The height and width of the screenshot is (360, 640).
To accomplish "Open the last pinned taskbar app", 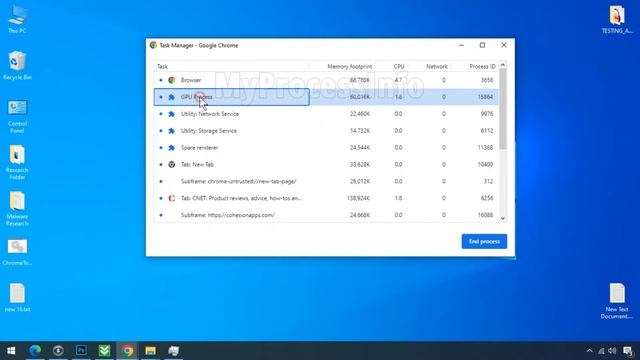I will 173,351.
